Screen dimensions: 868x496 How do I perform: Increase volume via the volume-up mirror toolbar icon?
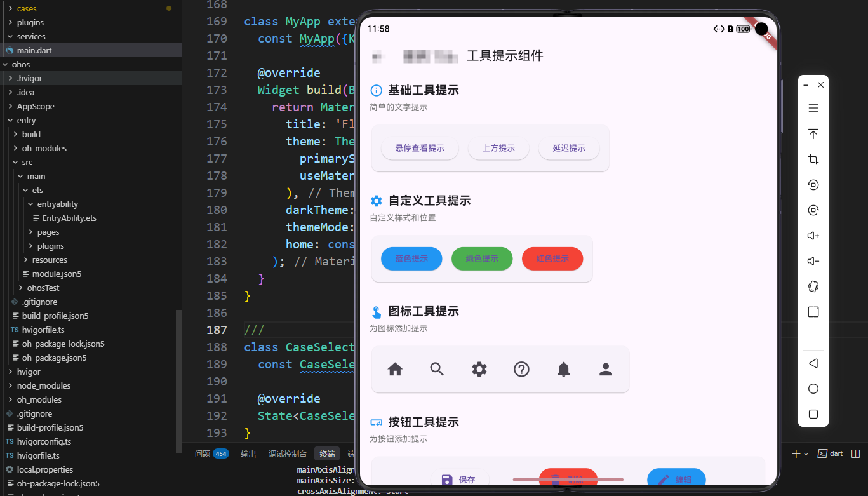point(813,236)
